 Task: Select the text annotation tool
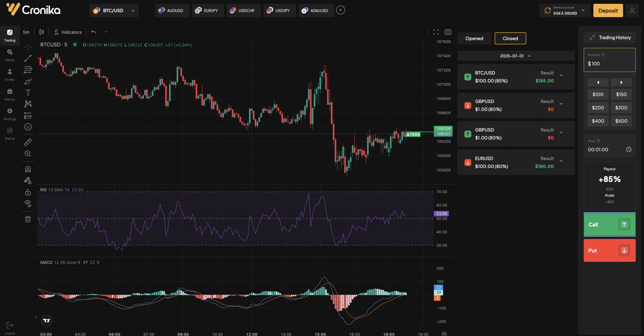[28, 93]
